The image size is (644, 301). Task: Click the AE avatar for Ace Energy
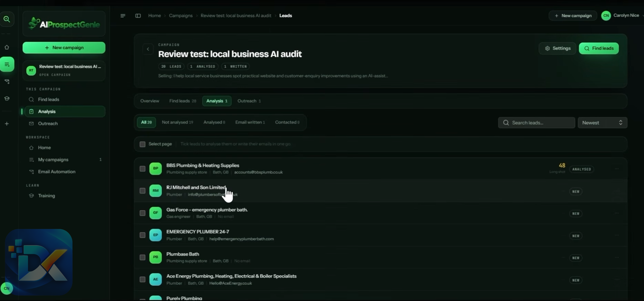pyautogui.click(x=156, y=279)
